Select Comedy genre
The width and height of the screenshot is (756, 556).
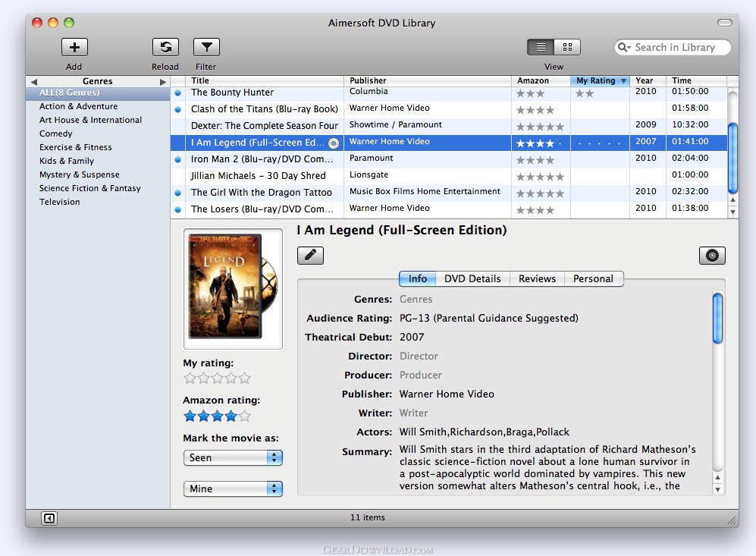pyautogui.click(x=56, y=134)
